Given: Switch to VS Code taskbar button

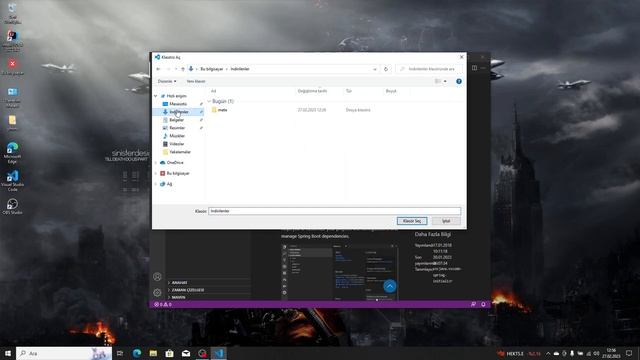Looking at the screenshot, I should tap(219, 353).
